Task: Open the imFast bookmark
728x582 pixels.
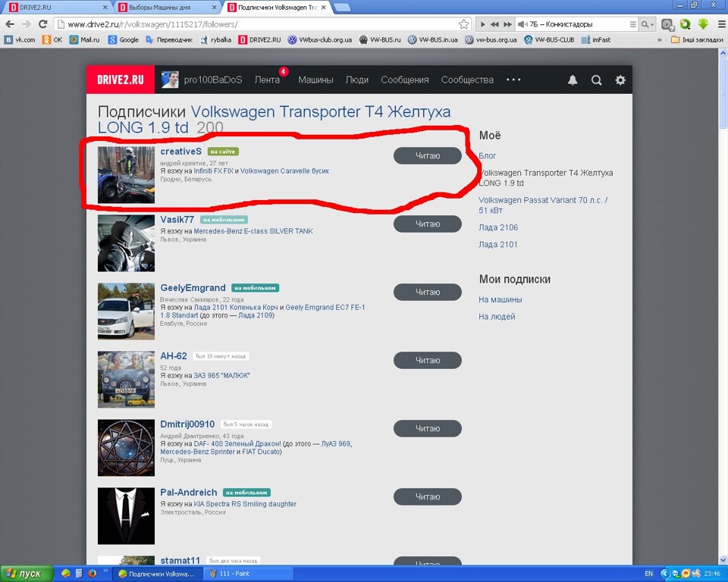Action: (596, 40)
